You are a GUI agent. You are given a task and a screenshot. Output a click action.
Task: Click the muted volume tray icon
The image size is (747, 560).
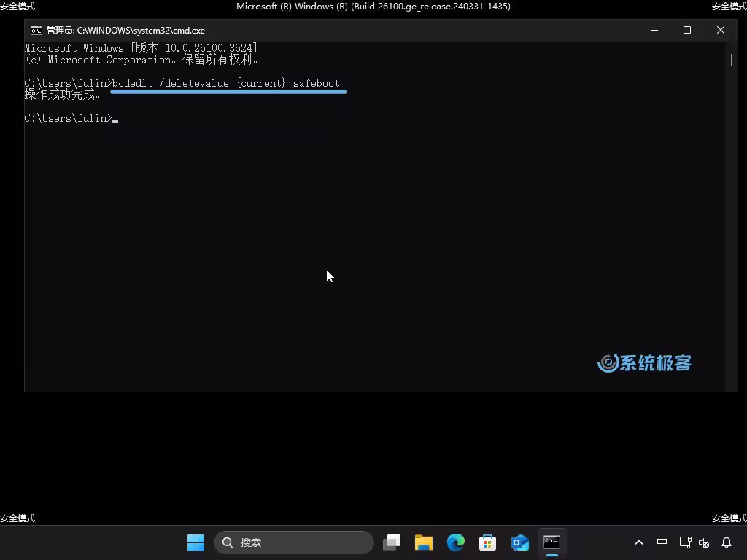705,542
